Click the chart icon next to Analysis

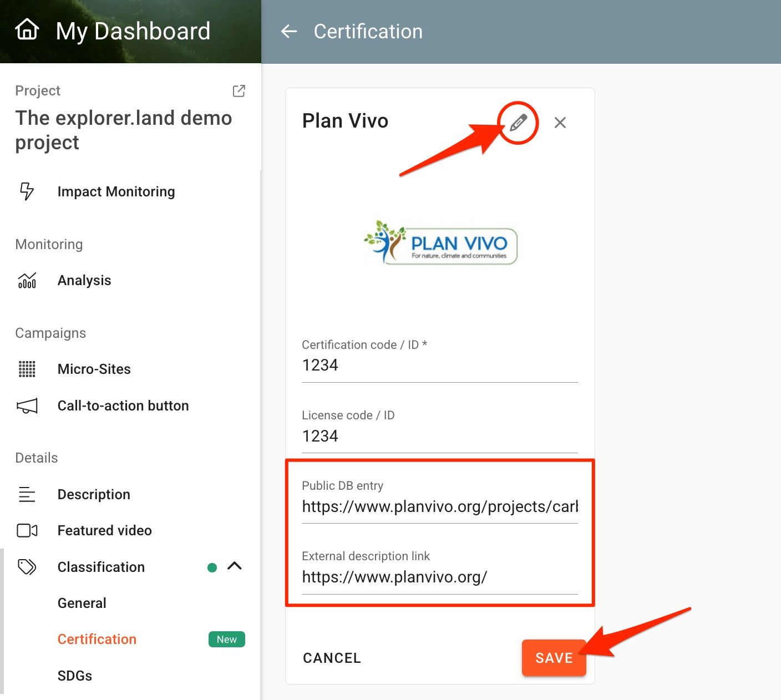pos(27,281)
